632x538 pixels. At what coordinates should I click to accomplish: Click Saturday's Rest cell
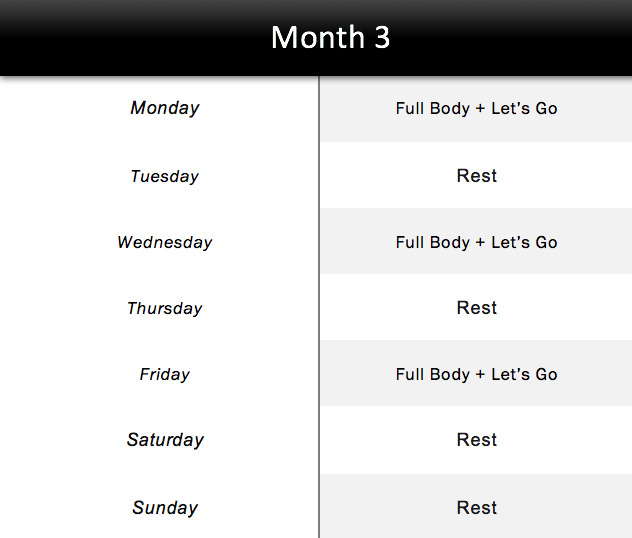click(x=476, y=440)
